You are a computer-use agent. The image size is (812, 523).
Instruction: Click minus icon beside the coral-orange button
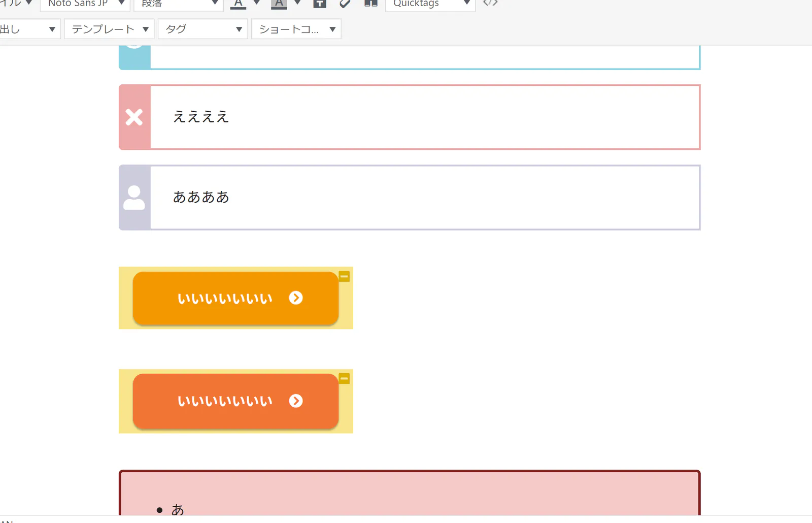point(345,378)
